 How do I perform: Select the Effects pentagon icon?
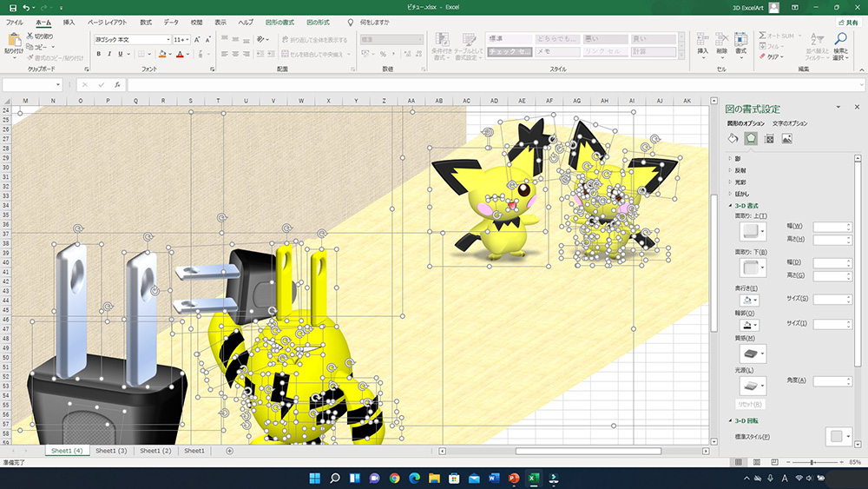[751, 138]
